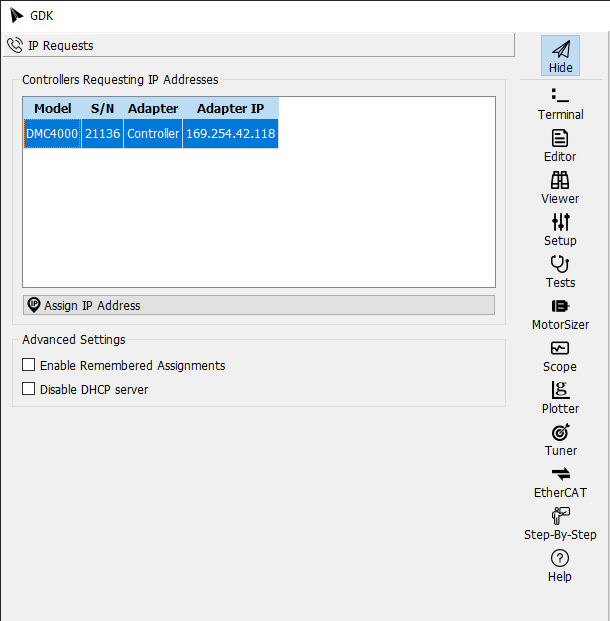This screenshot has width=610, height=621.
Task: Select the IP Requests panel header
Action: [258, 45]
